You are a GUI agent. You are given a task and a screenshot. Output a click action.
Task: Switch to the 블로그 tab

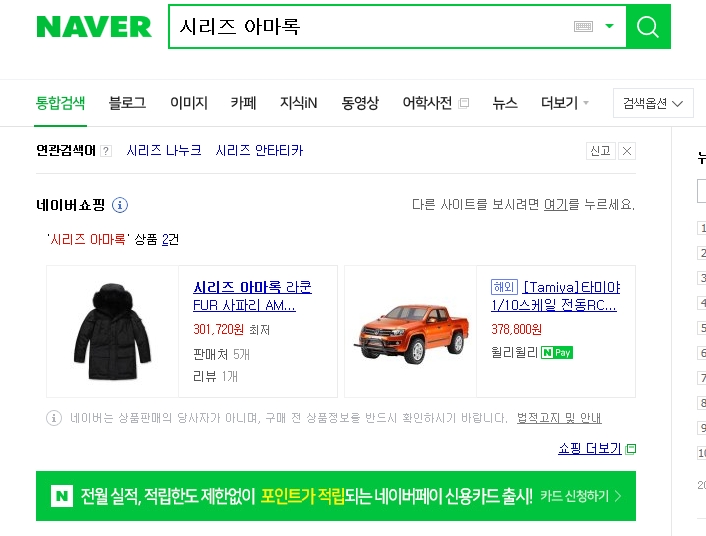tap(127, 103)
